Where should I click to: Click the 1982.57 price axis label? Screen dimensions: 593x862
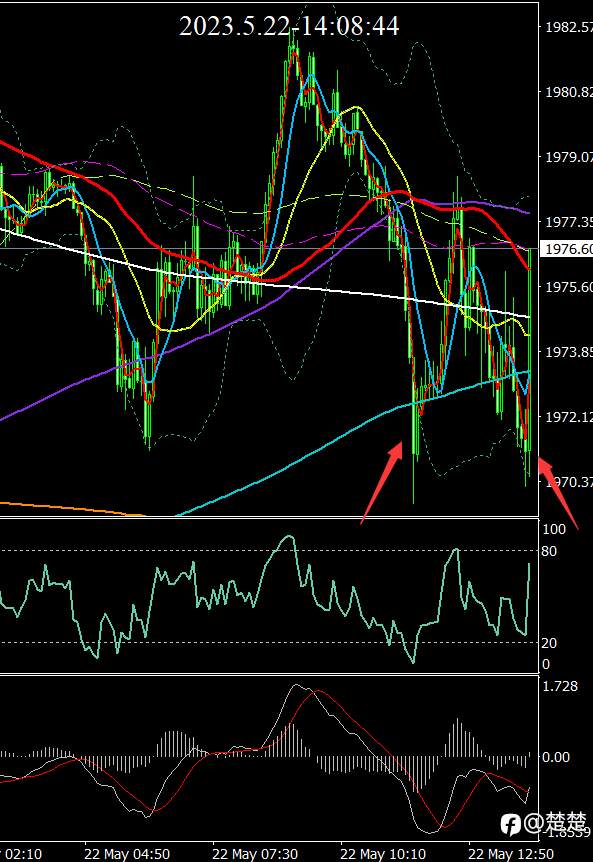coord(569,27)
